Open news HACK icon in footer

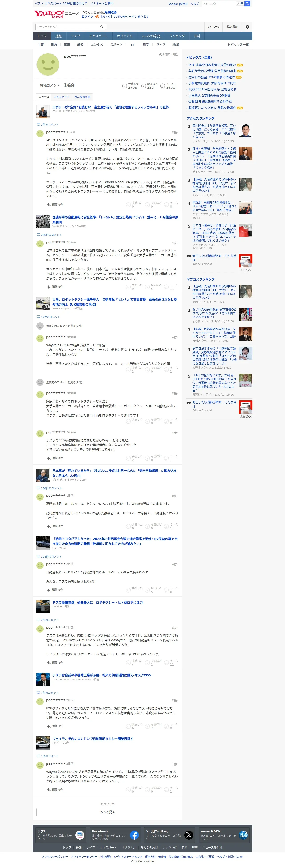243,835
